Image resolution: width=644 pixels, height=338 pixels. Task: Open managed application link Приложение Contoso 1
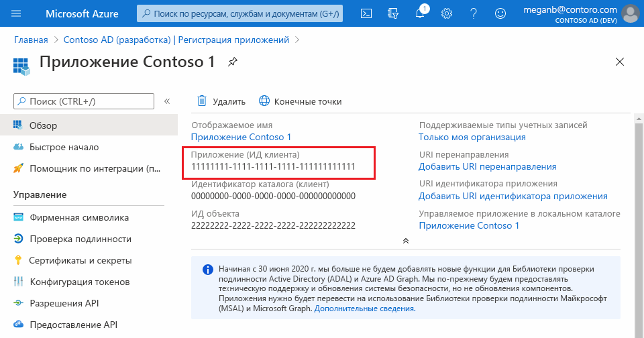pyautogui.click(x=469, y=225)
